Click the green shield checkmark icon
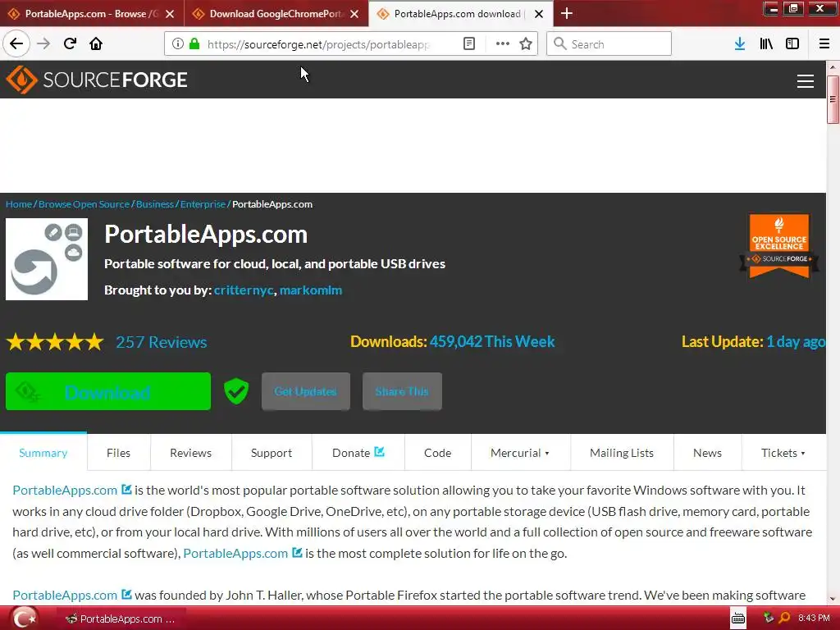Image resolution: width=840 pixels, height=630 pixels. pos(236,391)
